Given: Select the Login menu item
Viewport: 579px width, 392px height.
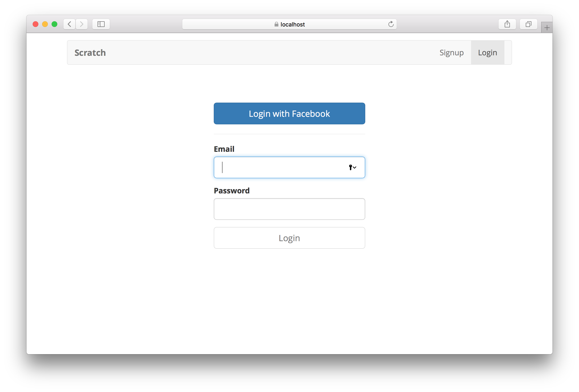Looking at the screenshot, I should pyautogui.click(x=487, y=52).
